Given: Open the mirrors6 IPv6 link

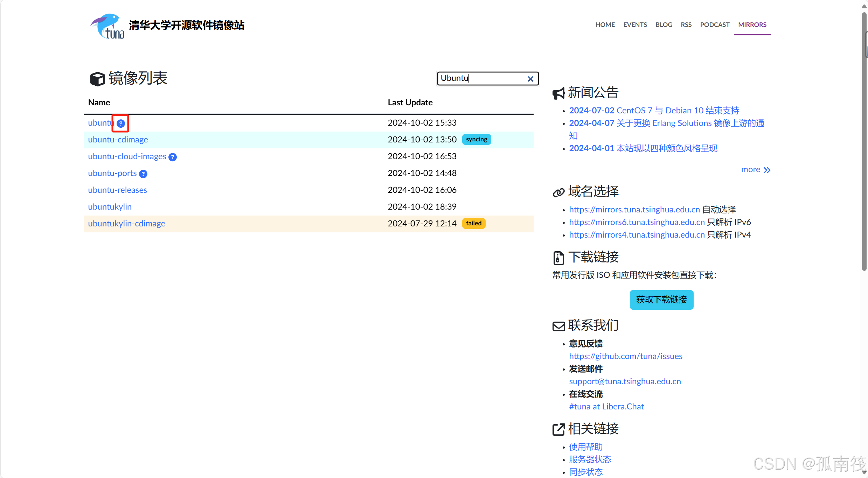Looking at the screenshot, I should point(637,222).
